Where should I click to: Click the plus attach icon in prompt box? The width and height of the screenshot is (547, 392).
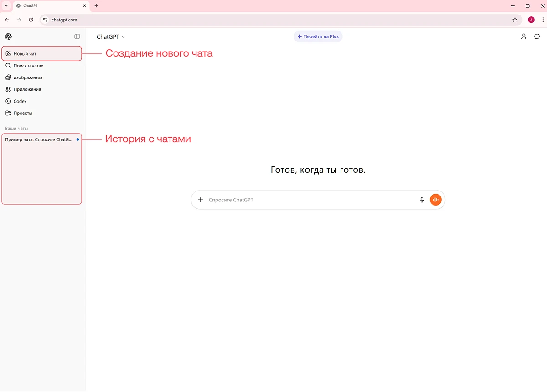click(201, 200)
